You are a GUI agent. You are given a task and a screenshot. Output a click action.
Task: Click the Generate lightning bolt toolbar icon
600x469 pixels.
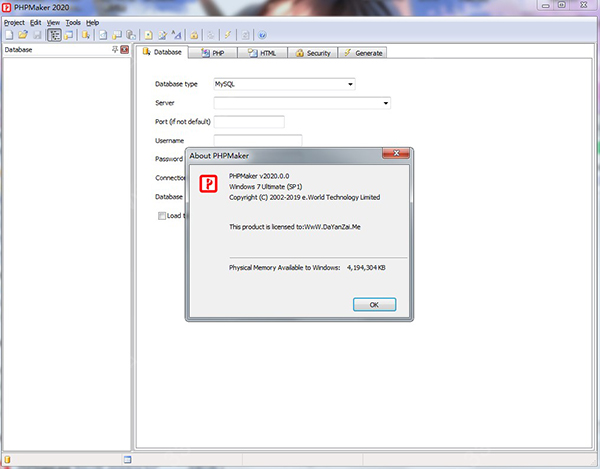[x=228, y=34]
